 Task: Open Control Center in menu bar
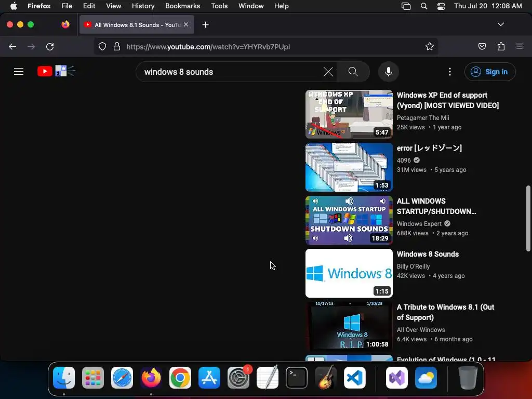tap(441, 6)
